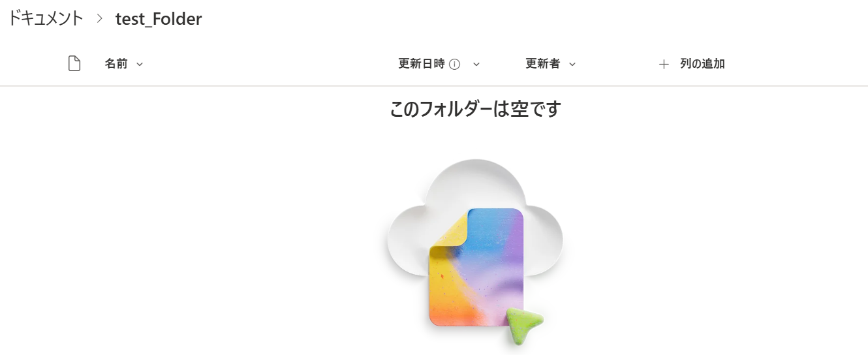Image resolution: width=868 pixels, height=355 pixels.
Task: Click the breadcrumb separator arrow after ドキュメント
Action: pos(99,19)
